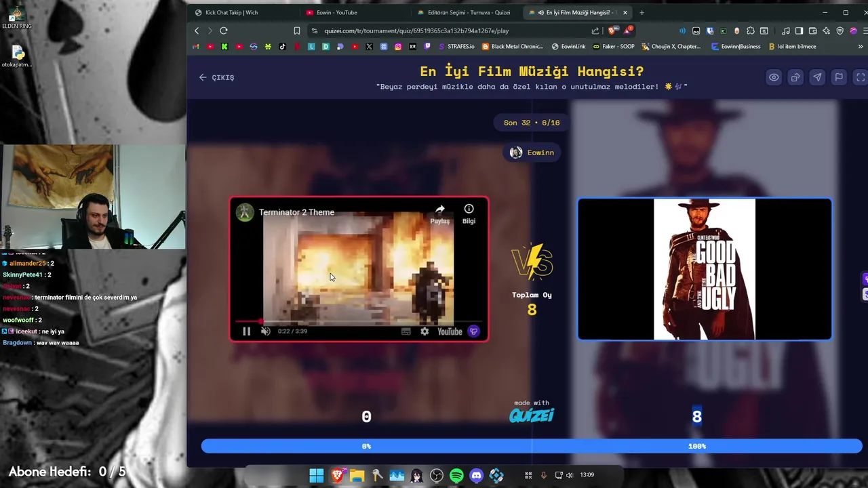Open YouTube player settings gear

coord(425,331)
